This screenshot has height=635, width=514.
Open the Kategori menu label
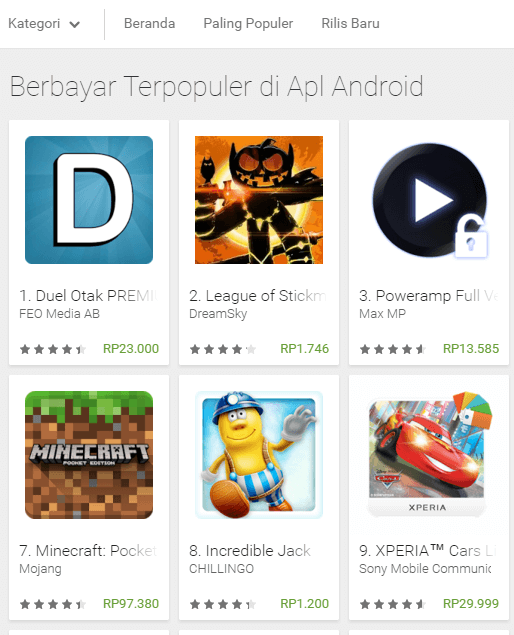pyautogui.click(x=34, y=23)
